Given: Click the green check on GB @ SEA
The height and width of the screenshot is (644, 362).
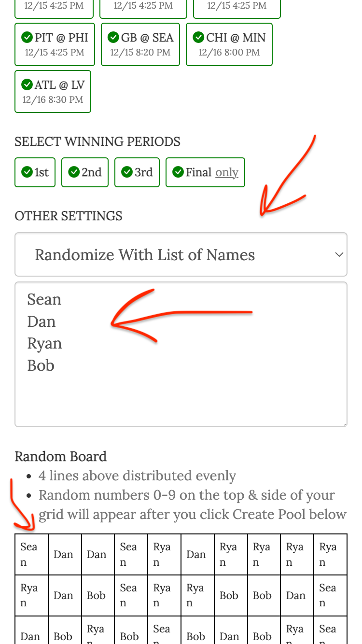Looking at the screenshot, I should point(113,37).
